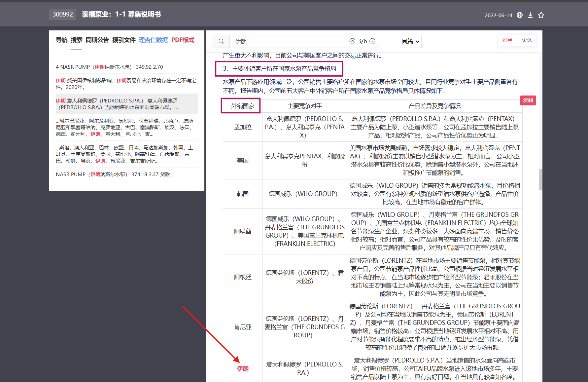Go to previous search match arrow

(x=352, y=41)
